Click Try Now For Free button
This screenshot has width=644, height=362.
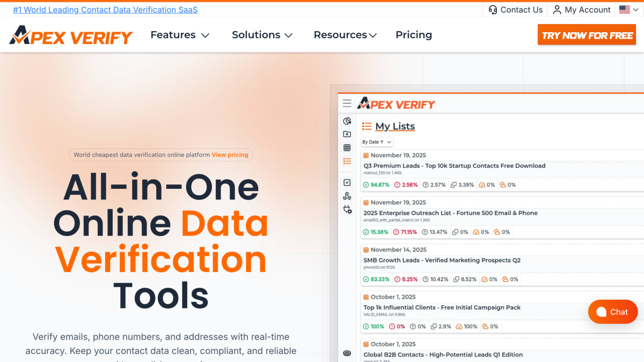click(x=587, y=35)
